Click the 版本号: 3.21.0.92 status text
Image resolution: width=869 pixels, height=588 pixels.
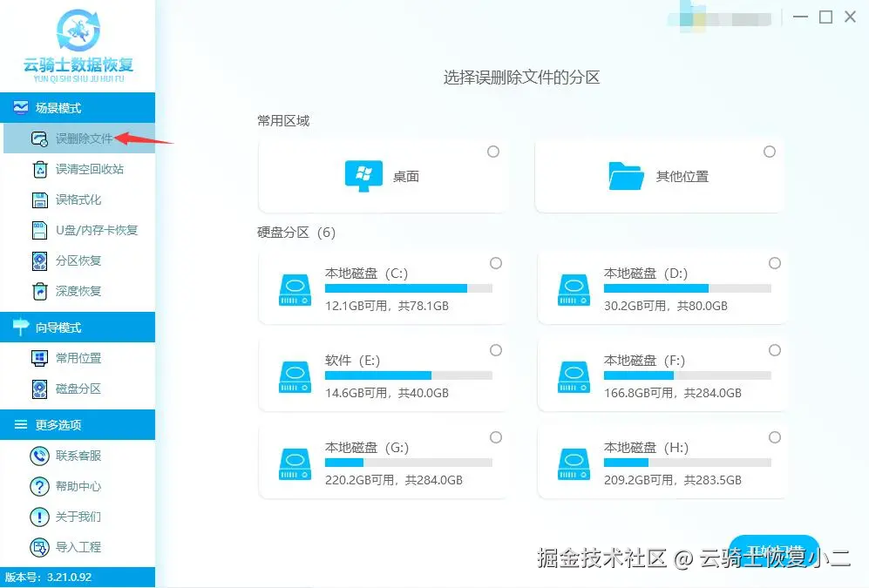coord(48,577)
